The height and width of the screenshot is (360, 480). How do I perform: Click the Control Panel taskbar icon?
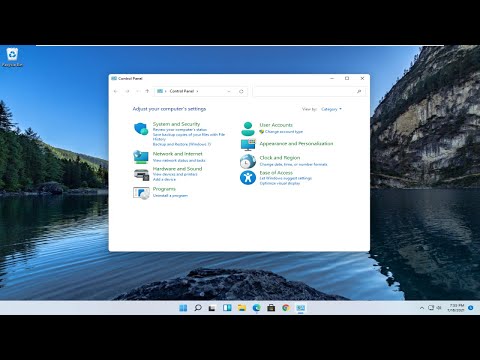(x=301, y=308)
